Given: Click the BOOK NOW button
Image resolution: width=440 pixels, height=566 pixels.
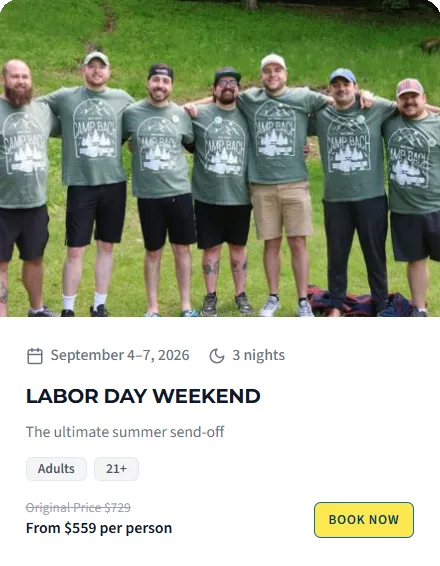Looking at the screenshot, I should (364, 520).
